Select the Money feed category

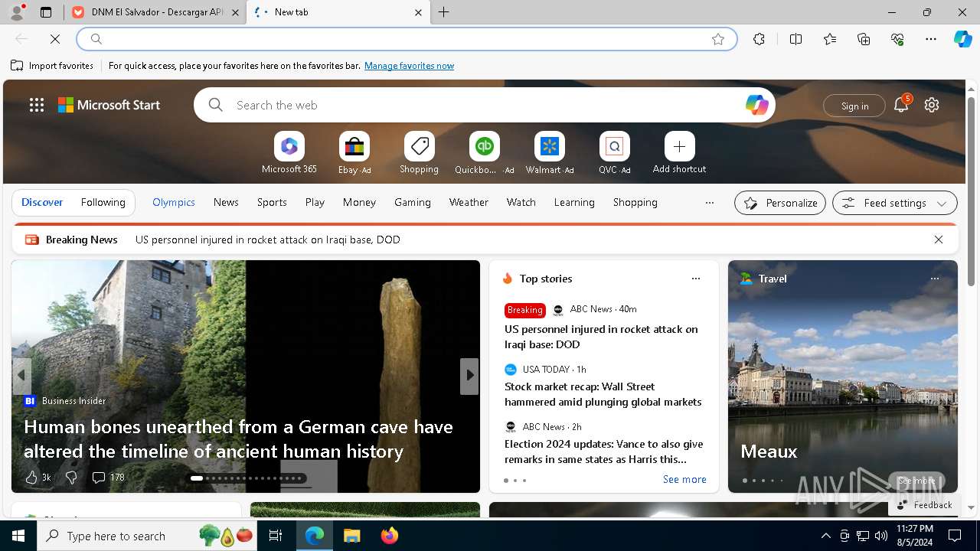click(x=359, y=202)
